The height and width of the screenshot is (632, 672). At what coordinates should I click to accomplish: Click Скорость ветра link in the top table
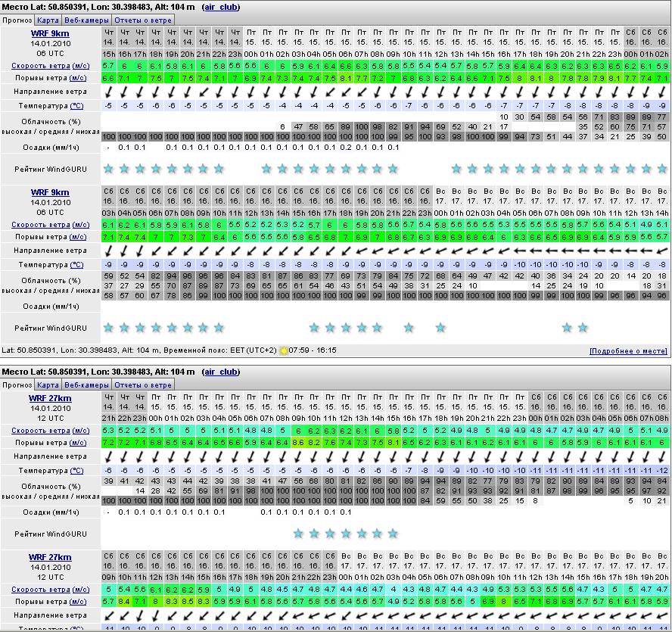pyautogui.click(x=40, y=66)
